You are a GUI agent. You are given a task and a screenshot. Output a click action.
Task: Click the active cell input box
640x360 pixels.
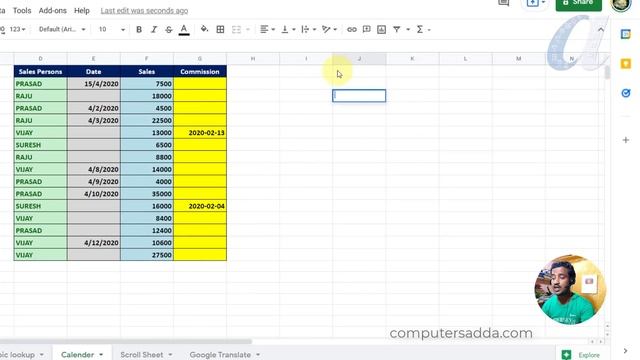359,96
